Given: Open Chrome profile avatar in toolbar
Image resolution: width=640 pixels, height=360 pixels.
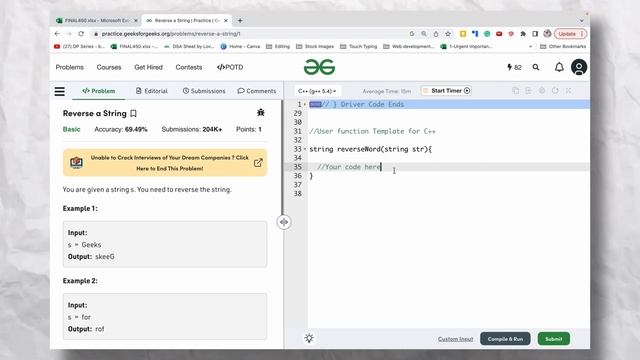Looking at the screenshot, I should tap(547, 34).
